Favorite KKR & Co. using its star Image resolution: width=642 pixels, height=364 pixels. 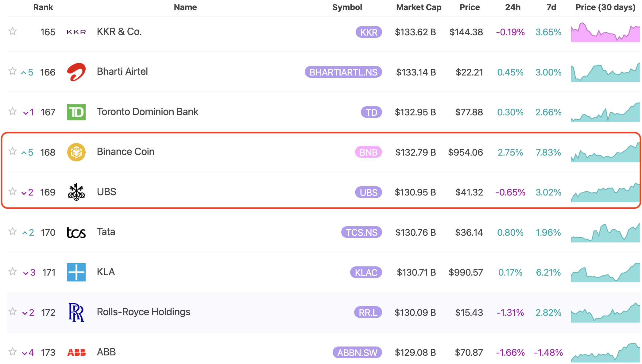[x=13, y=32]
